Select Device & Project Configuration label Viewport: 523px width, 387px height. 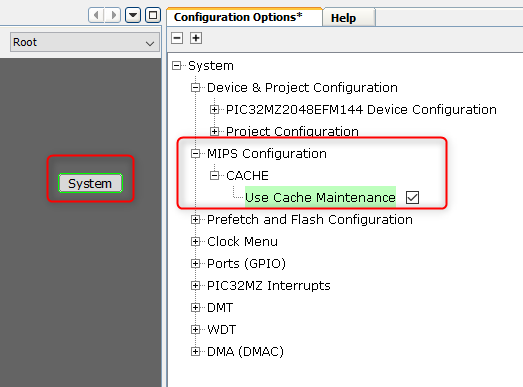pyautogui.click(x=302, y=88)
